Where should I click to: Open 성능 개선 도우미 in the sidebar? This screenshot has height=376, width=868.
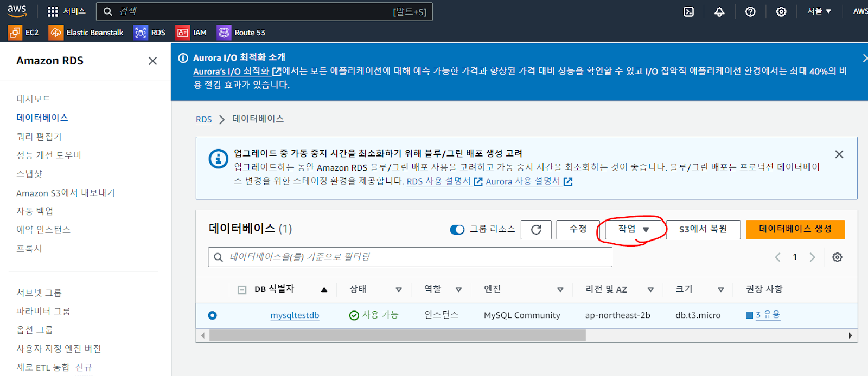click(49, 155)
